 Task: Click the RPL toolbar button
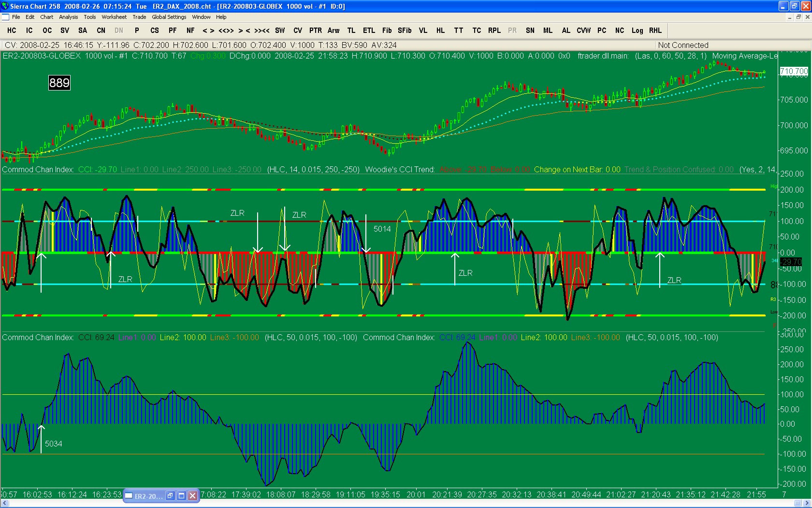click(494, 30)
